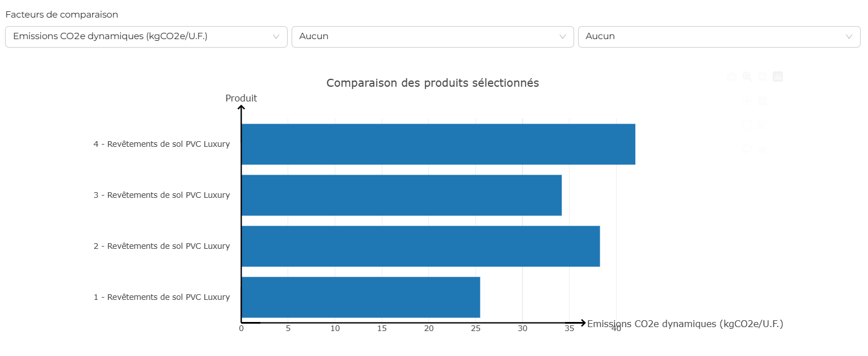Screen dimensions: 868x356
Task: Click the Zoom out minus icon
Action: click(x=762, y=101)
